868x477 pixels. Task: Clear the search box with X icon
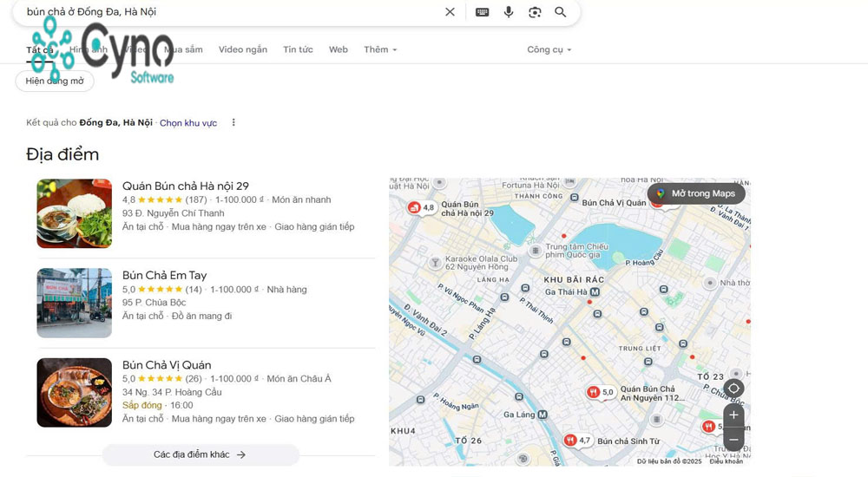450,12
